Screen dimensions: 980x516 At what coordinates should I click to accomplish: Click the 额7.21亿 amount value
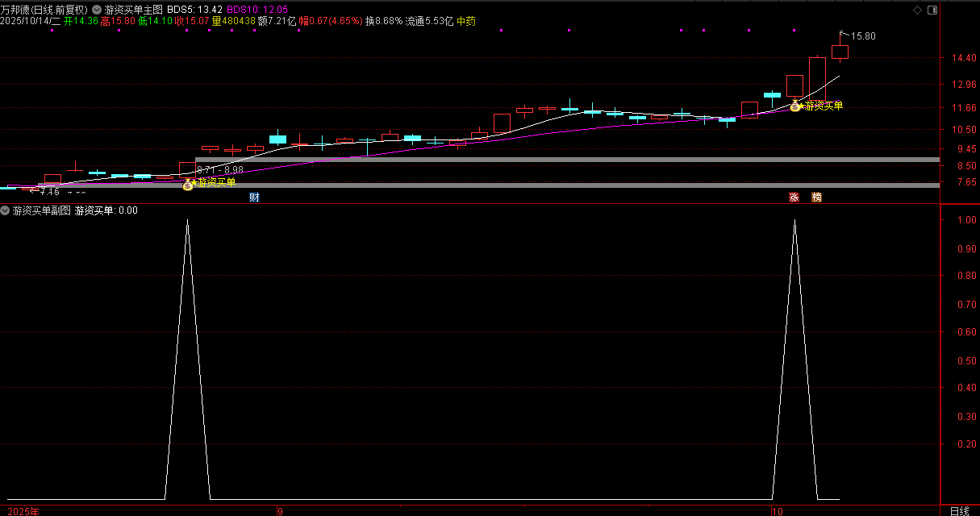tap(277, 22)
